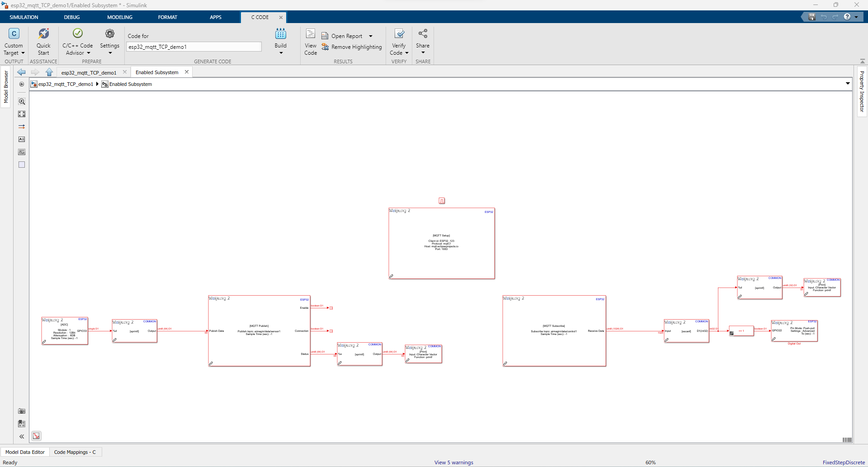Screen dimensions: 868x467
Task: Select the ADC block
Action: [x=65, y=331]
